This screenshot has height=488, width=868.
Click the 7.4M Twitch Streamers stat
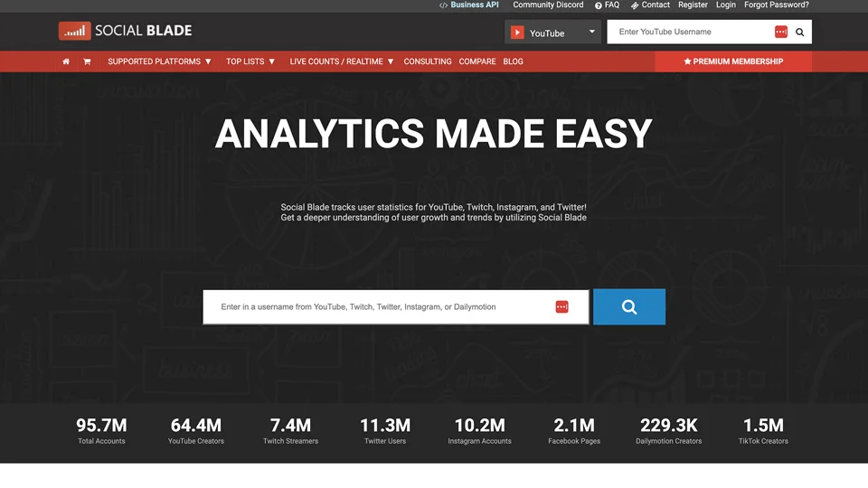point(290,431)
